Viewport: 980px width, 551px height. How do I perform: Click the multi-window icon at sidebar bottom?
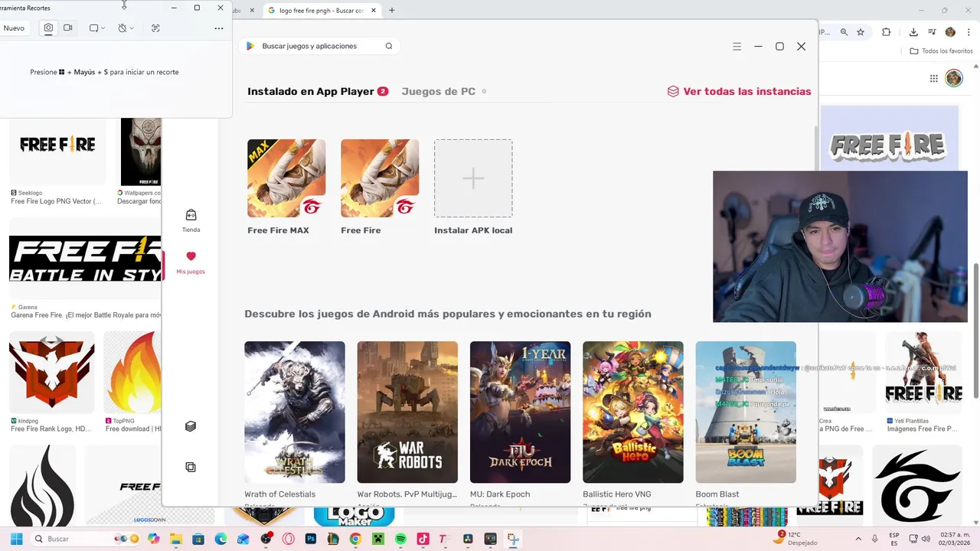(191, 467)
